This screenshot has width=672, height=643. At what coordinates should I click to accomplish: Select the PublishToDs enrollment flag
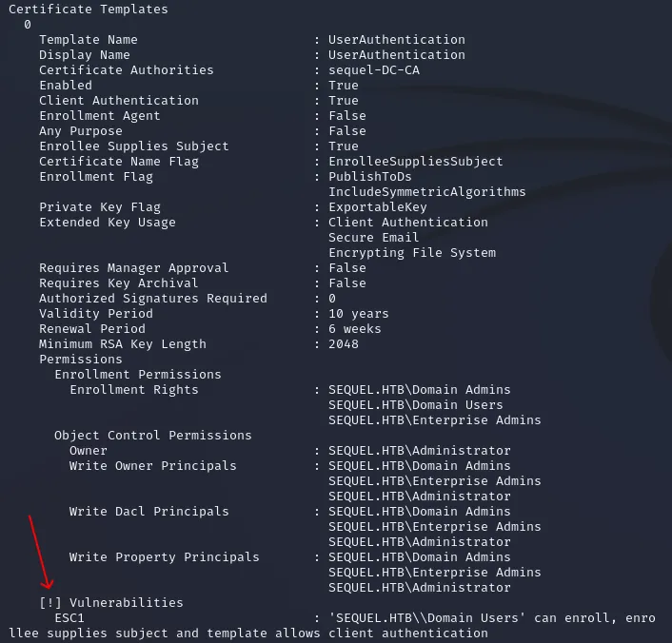pos(370,177)
